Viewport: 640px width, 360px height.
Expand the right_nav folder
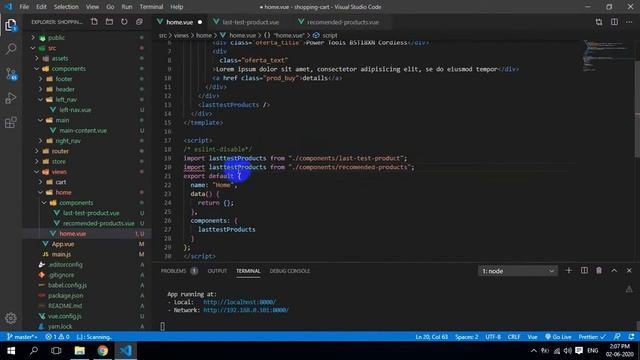(x=68, y=141)
